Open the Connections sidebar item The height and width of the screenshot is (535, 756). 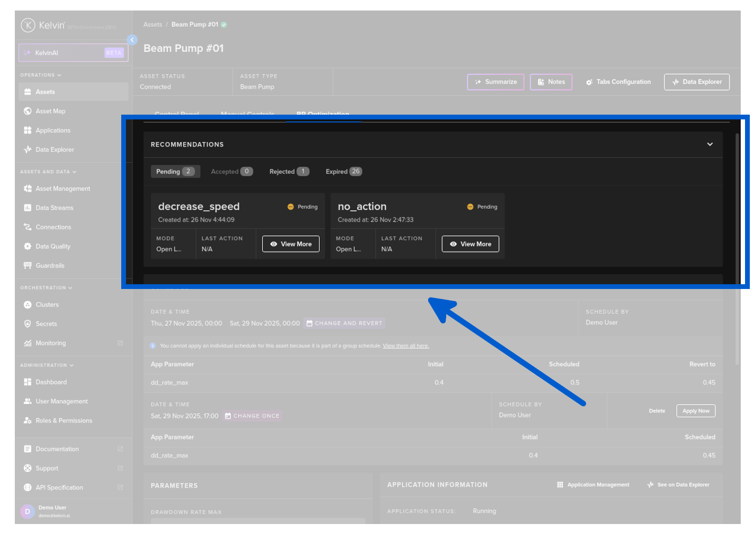[53, 227]
